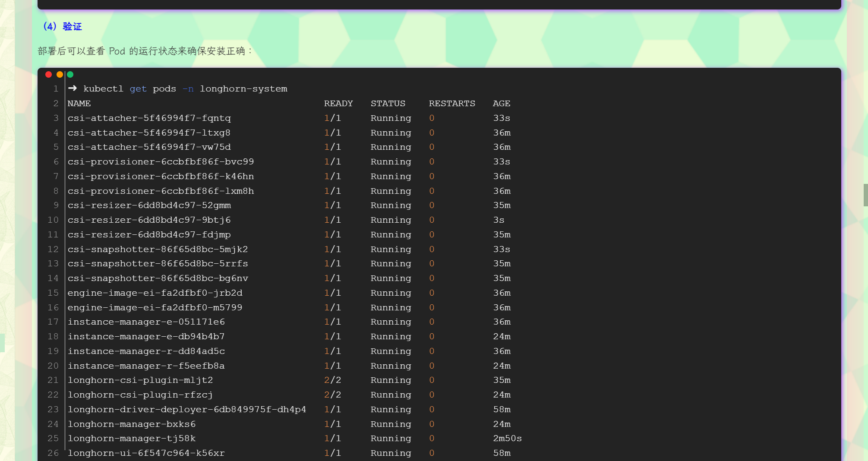Click pod name csi-attacher-5f46994f7-vw75d
The height and width of the screenshot is (461, 868).
tap(149, 147)
